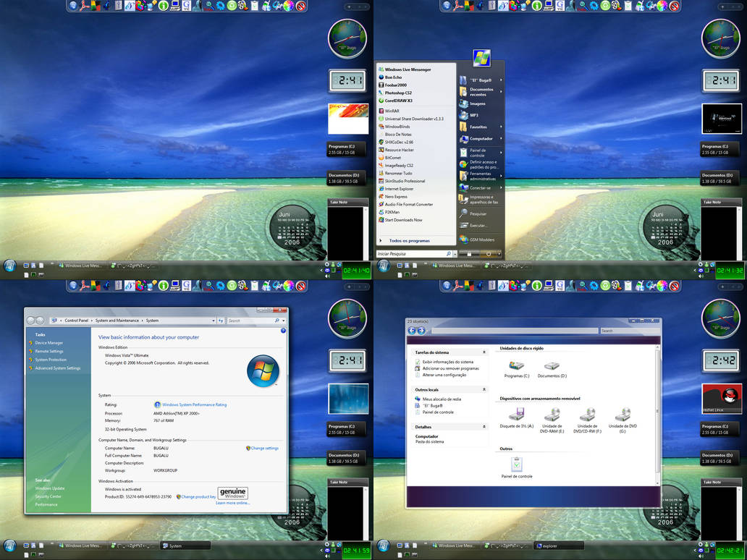Viewport: 747px width, 560px height.
Task: Click the Iniciar Pesquisa search field
Action: pos(413,254)
